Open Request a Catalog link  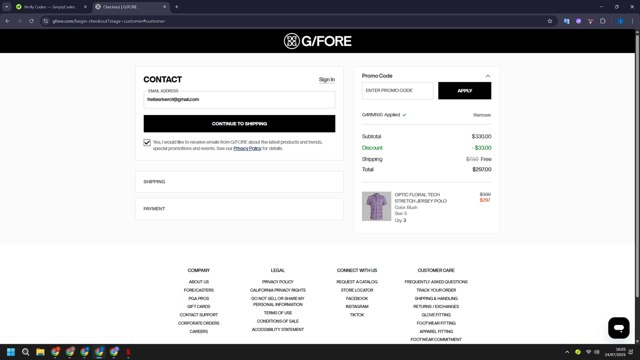[x=357, y=282]
